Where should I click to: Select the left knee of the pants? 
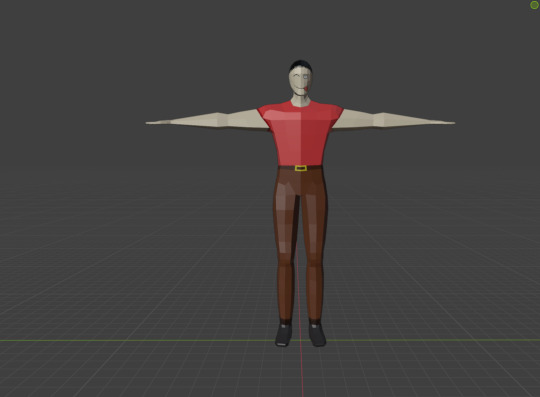(x=286, y=263)
